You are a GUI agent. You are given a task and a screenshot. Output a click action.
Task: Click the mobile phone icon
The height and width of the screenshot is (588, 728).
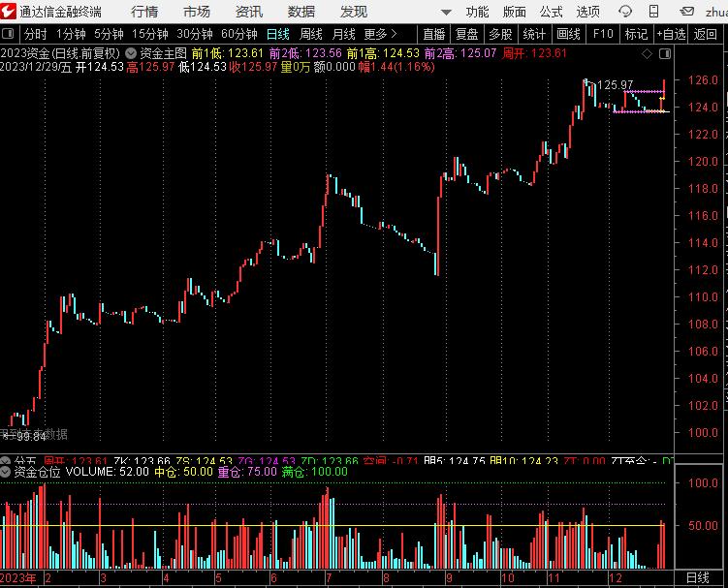(653, 11)
